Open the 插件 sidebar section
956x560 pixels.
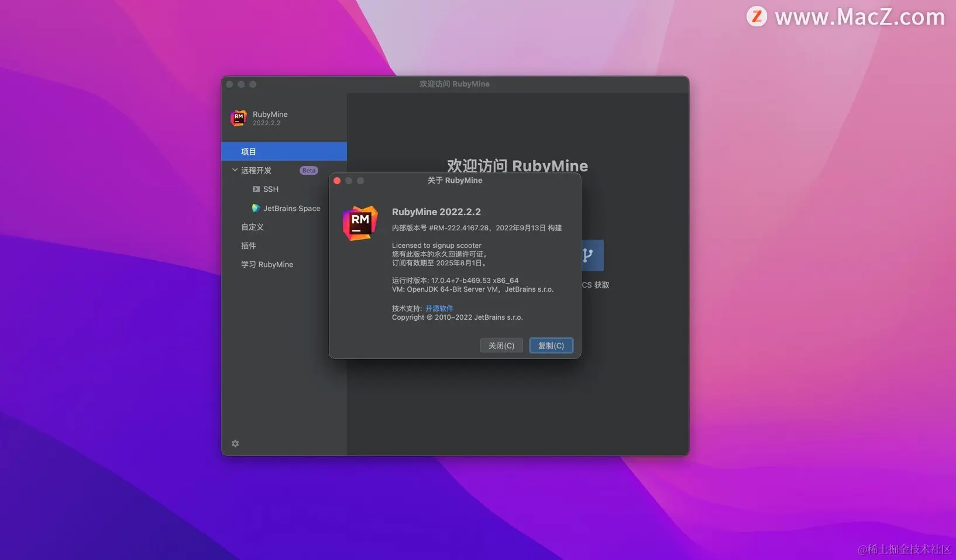click(248, 246)
